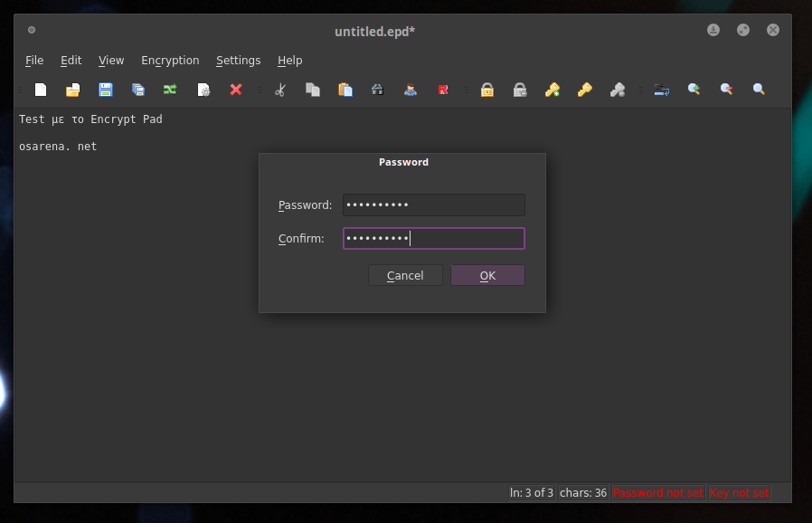Click the 'chars: 36' status entry

[x=583, y=492]
